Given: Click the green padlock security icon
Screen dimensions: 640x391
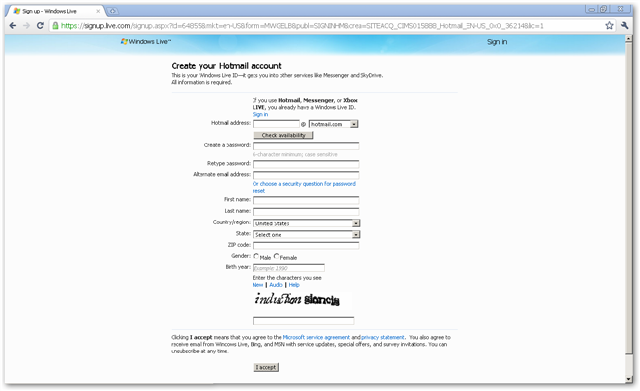Looking at the screenshot, I should click(x=55, y=26).
